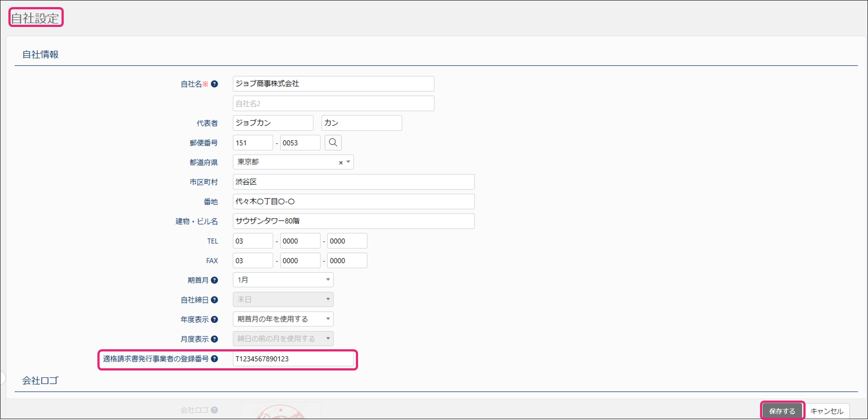
Task: Click the 番地 street address field
Action: 353,202
